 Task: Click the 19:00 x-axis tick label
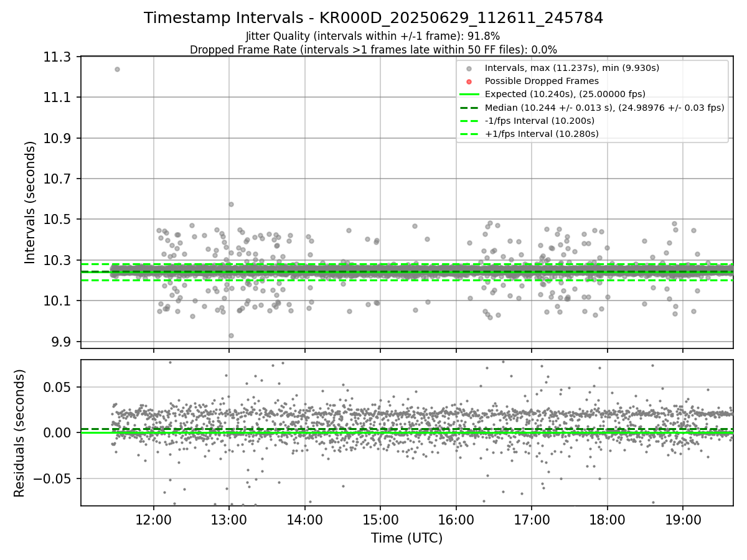point(683,519)
